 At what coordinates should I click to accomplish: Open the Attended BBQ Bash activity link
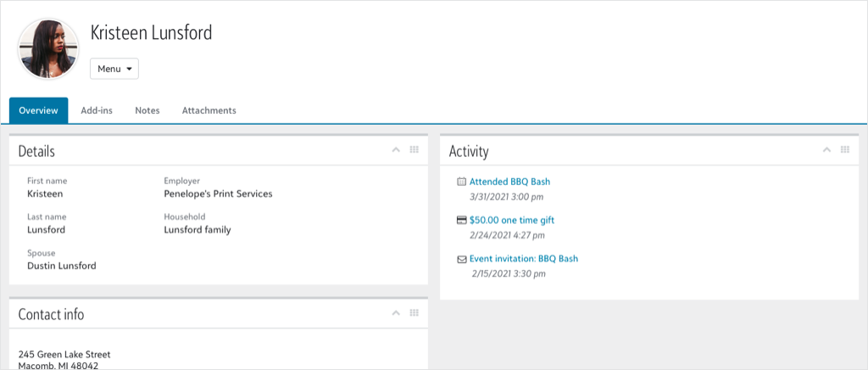(x=509, y=182)
